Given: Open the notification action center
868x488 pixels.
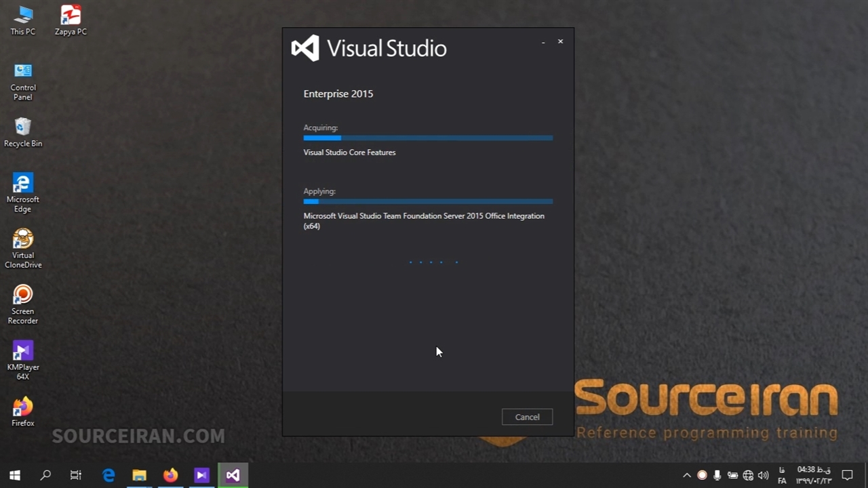Looking at the screenshot, I should 847,475.
